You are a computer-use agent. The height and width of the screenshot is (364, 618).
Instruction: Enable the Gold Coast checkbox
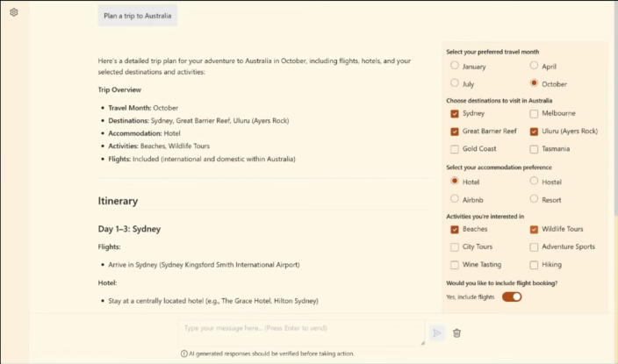[455, 149]
